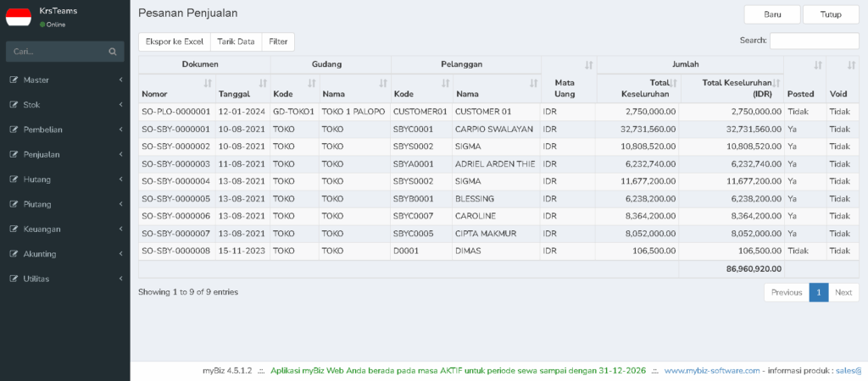Sort by Nomor column sort icon
Image resolution: width=868 pixels, height=381 pixels.
click(x=208, y=84)
